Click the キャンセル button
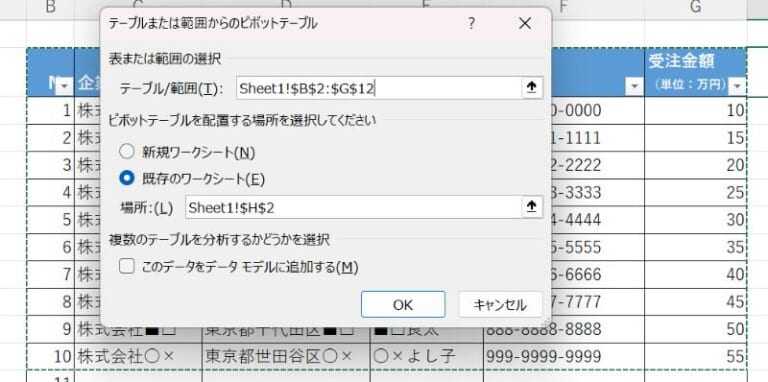The height and width of the screenshot is (382, 768). 500,305
